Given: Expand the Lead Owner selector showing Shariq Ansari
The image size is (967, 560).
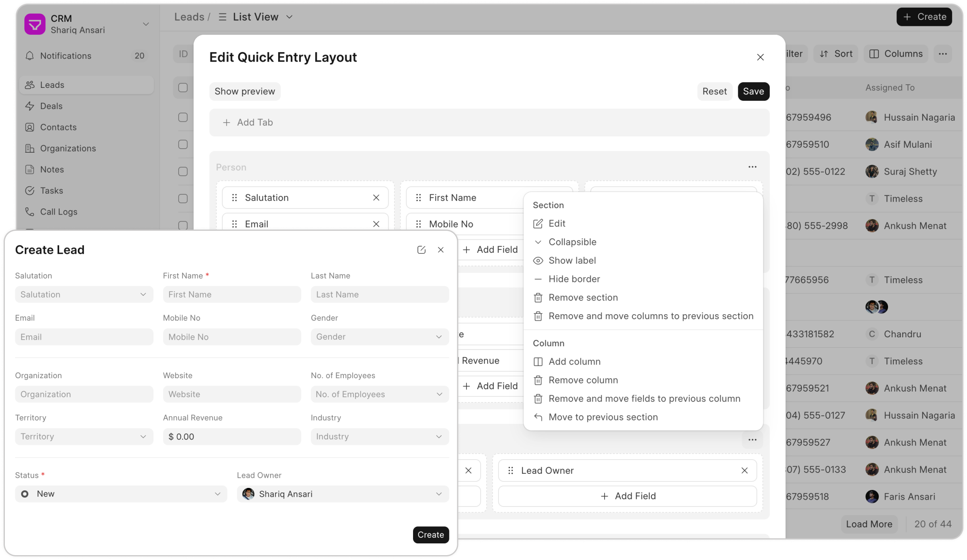Looking at the screenshot, I should 342,494.
